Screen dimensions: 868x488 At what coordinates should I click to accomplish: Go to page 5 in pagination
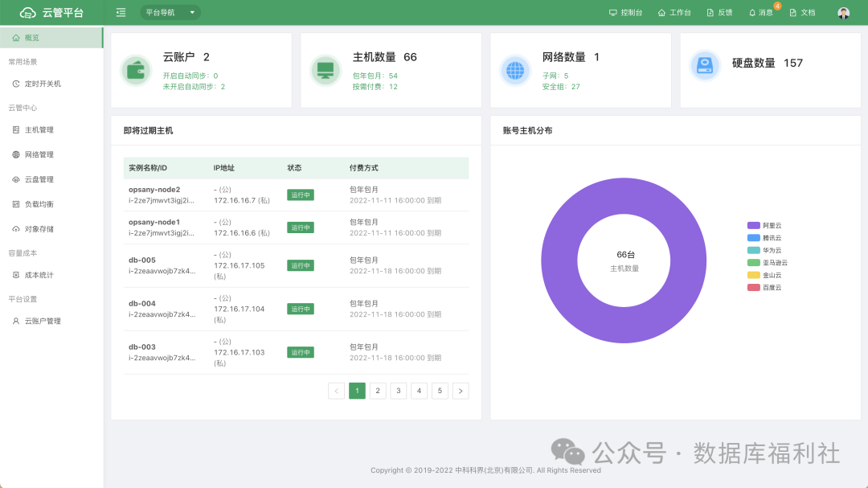pos(440,391)
